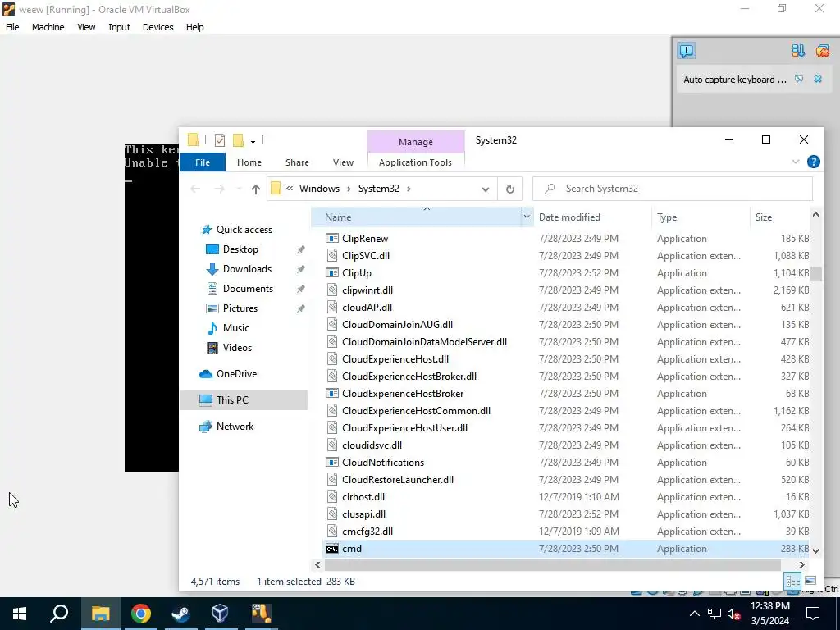
Task: Open Videos in the navigation pane
Action: [237, 348]
